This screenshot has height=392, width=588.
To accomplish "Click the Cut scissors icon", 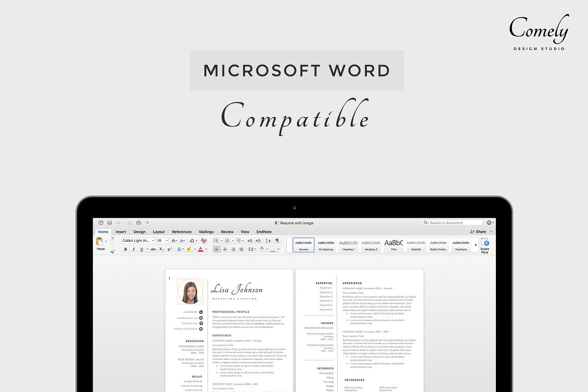I will (x=113, y=239).
